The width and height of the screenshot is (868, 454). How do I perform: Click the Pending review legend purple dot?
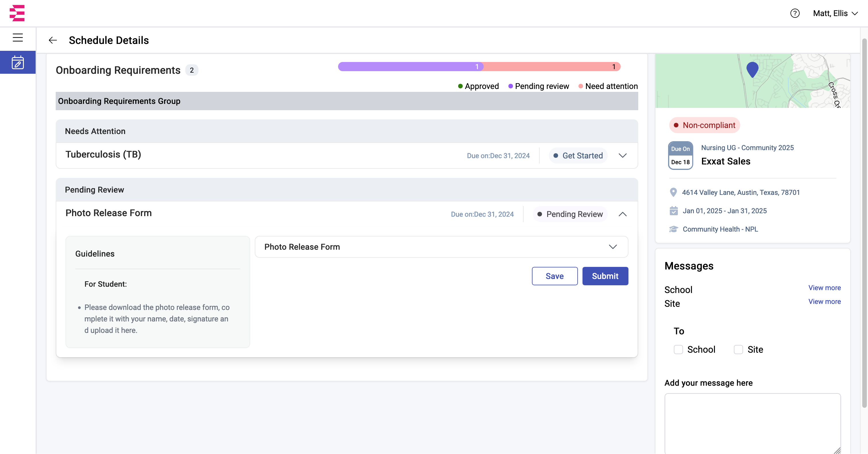click(510, 86)
